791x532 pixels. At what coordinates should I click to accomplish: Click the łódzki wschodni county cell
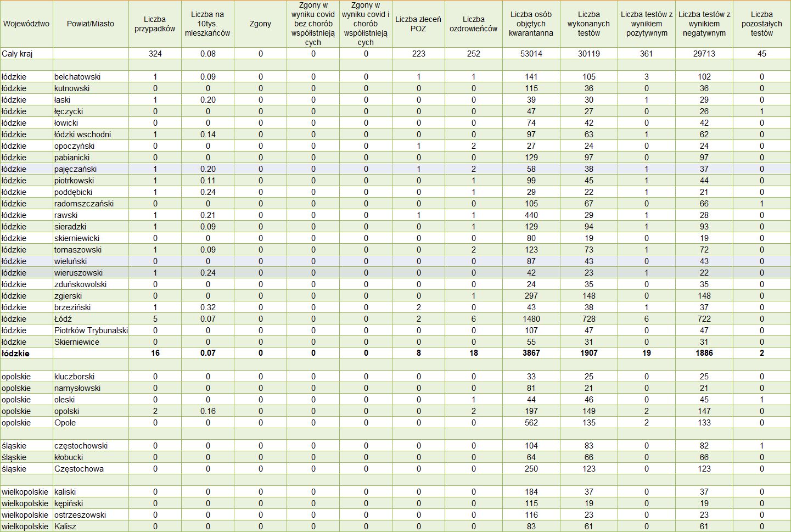tap(91, 135)
